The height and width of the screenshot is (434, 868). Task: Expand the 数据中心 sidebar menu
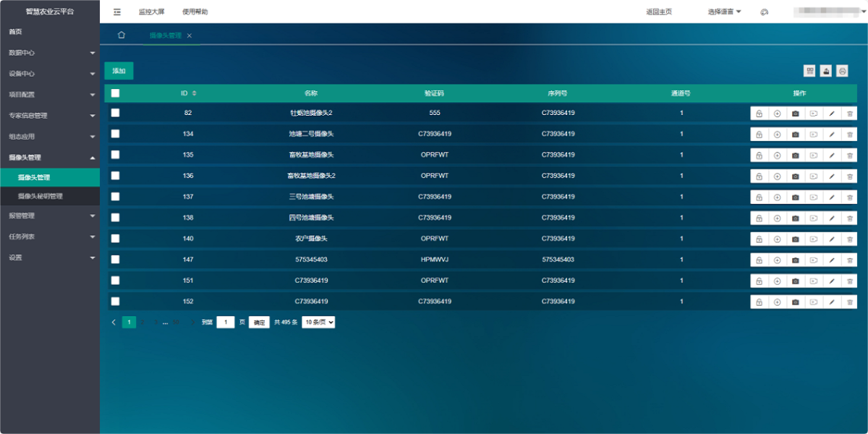(49, 53)
